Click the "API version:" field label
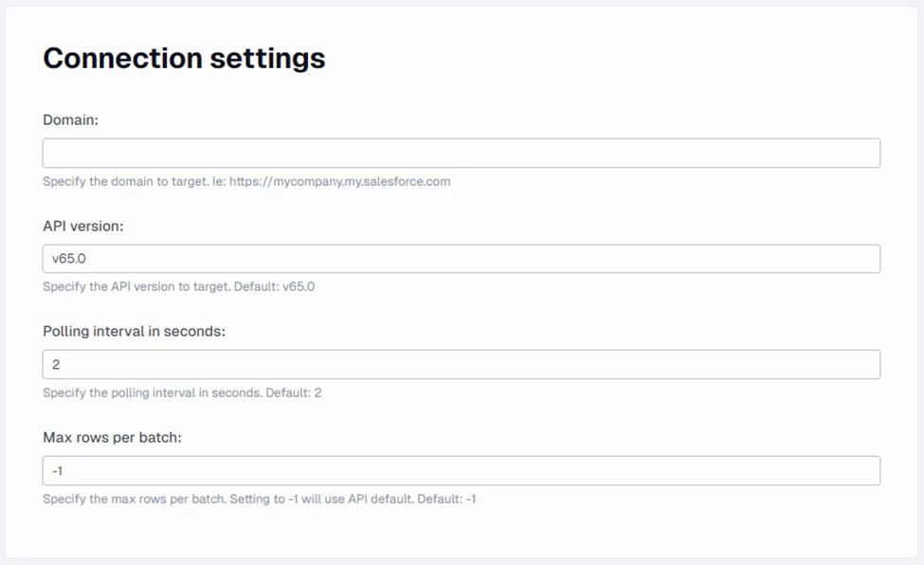 (x=83, y=226)
